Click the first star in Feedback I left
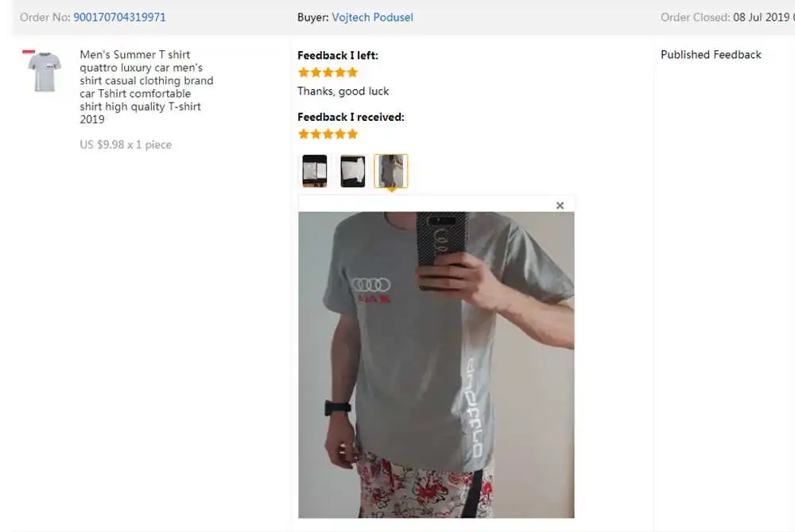This screenshot has height=532, width=795. (x=304, y=72)
